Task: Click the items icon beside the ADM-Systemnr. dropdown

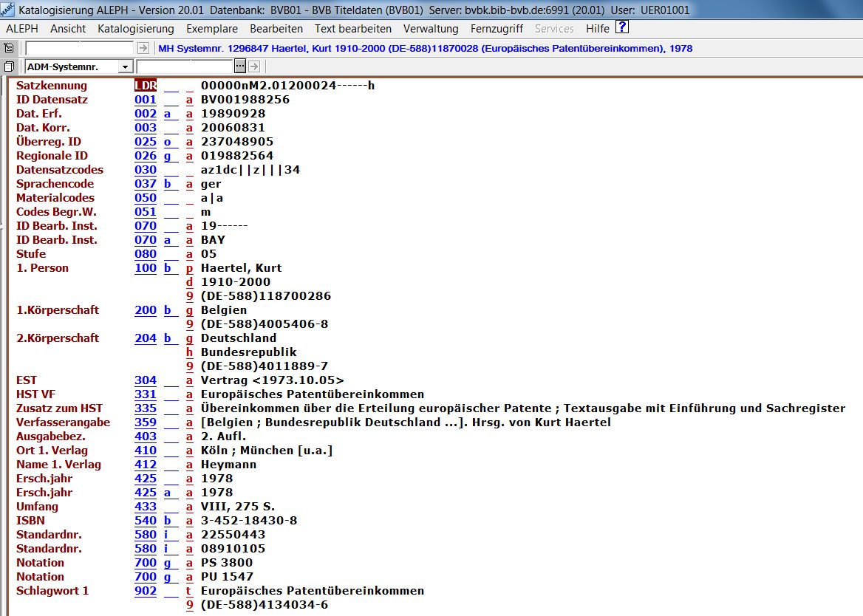Action: click(x=9, y=66)
